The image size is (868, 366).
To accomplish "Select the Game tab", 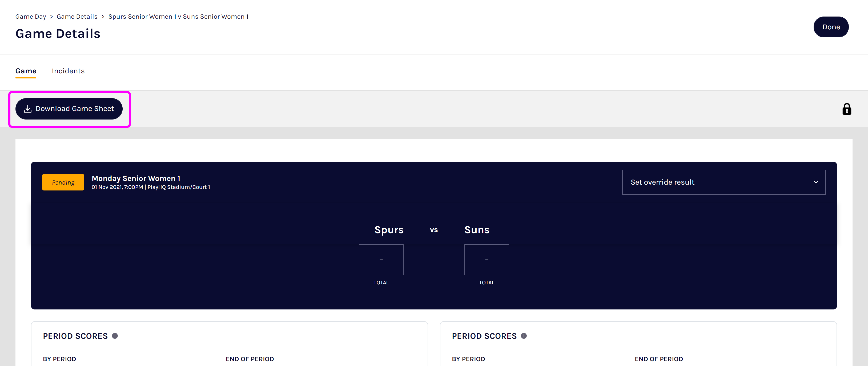I will coord(26,71).
